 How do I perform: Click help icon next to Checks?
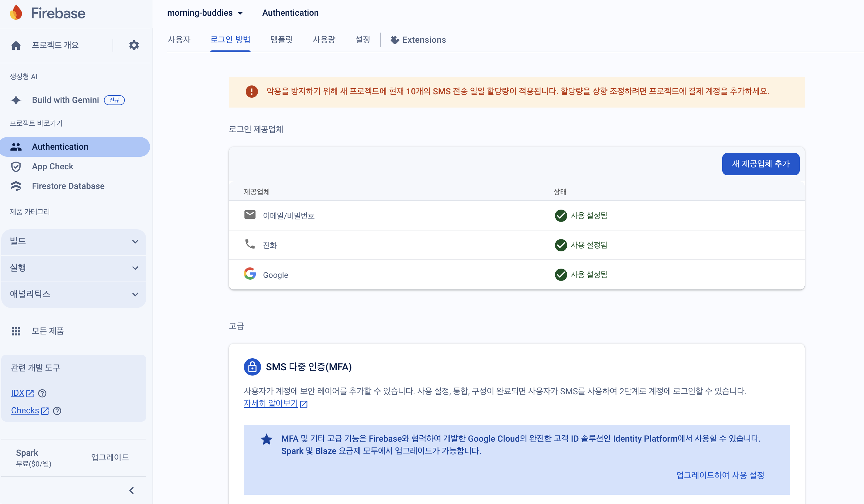point(57,411)
